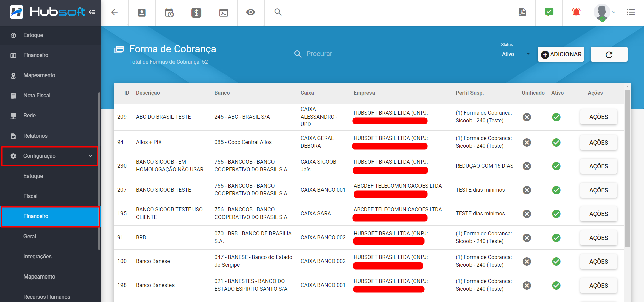Toggle Ativo check for BANCO SICOOB TESTE row 207
This screenshot has height=302, width=644.
tap(556, 190)
